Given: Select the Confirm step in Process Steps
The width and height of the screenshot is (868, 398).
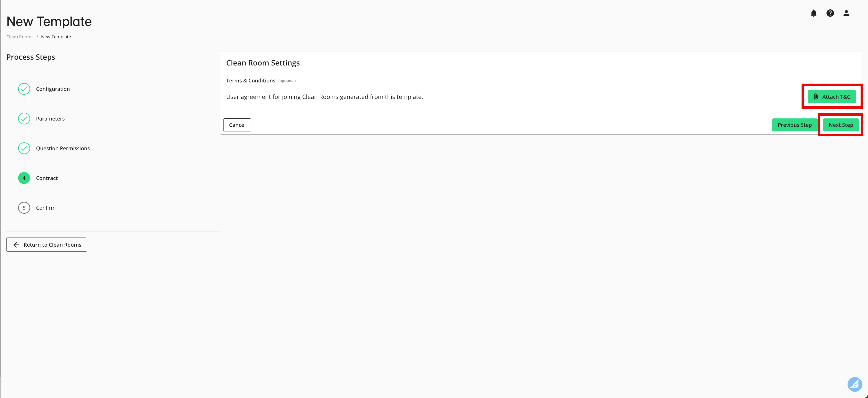Looking at the screenshot, I should (x=46, y=208).
